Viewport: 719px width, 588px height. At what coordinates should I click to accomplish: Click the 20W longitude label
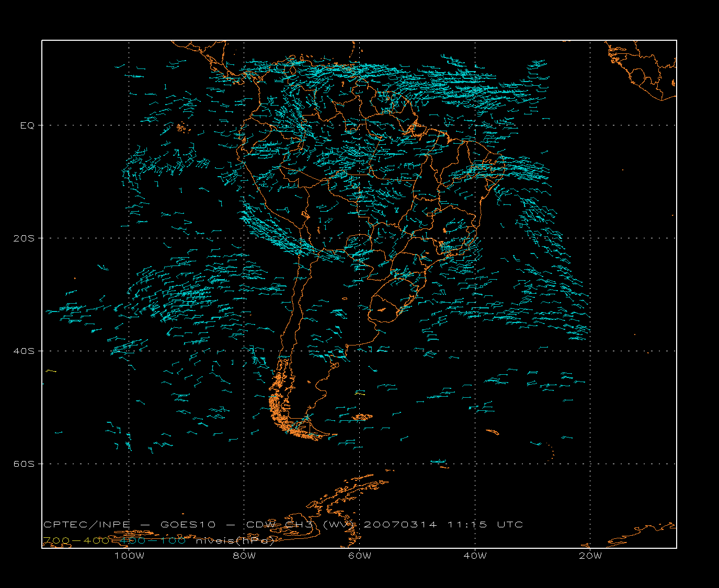[x=590, y=556]
